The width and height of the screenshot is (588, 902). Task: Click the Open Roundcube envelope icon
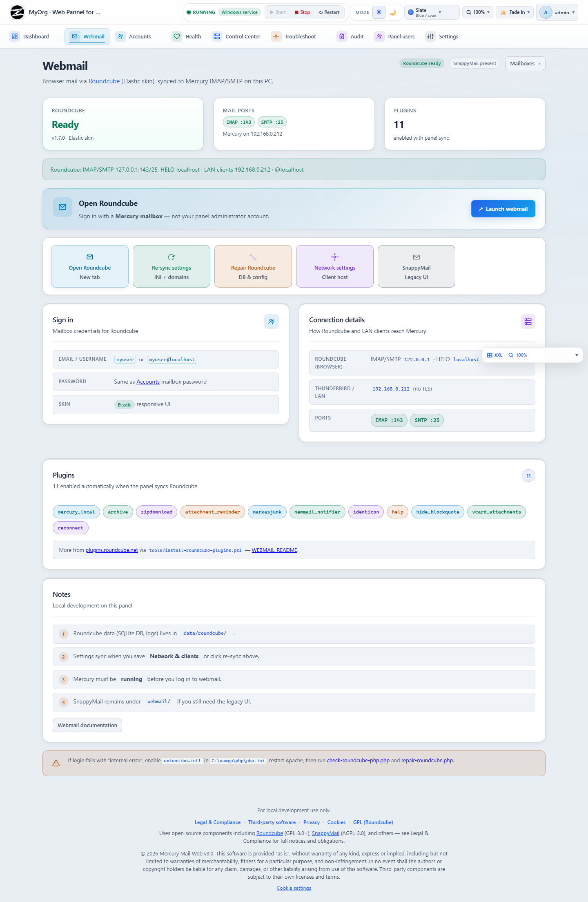click(62, 207)
